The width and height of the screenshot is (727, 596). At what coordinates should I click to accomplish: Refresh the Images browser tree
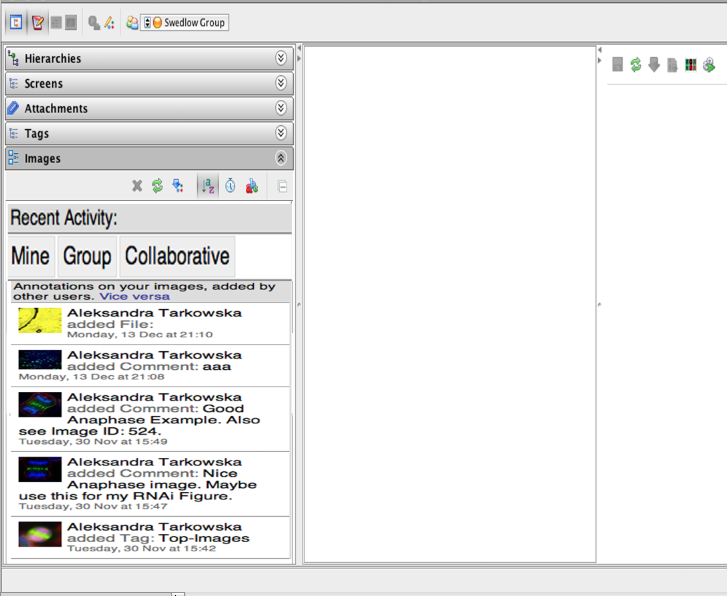coord(158,186)
